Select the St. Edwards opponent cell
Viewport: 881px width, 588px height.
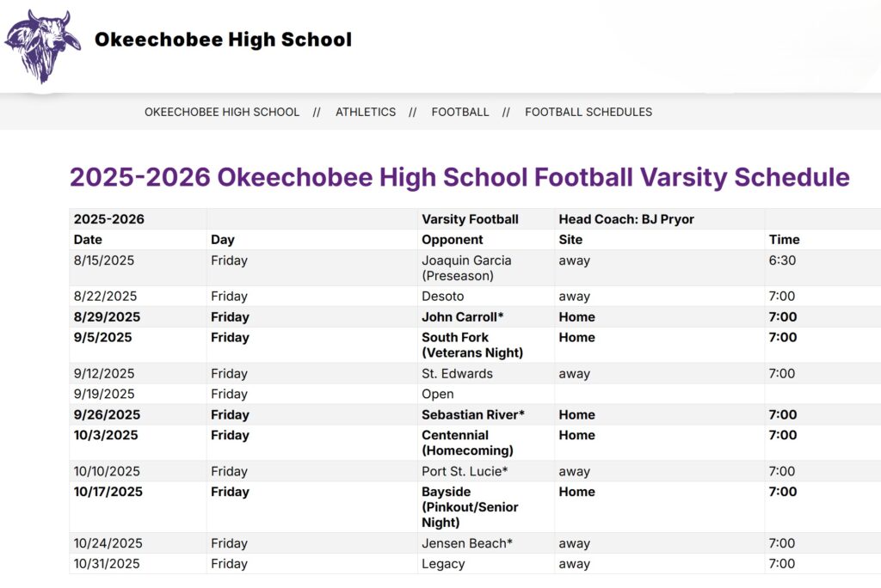click(x=457, y=374)
